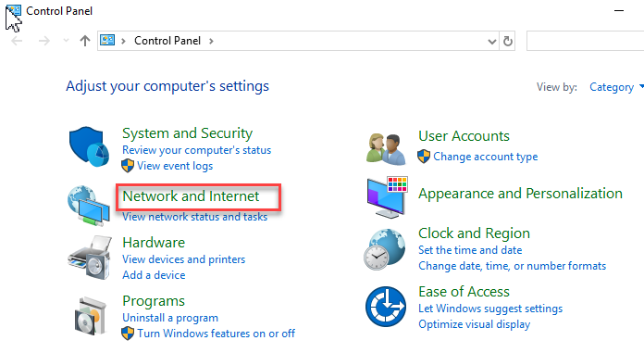The height and width of the screenshot is (353, 644).
Task: Open Turn Windows features on or off
Action: click(x=216, y=334)
